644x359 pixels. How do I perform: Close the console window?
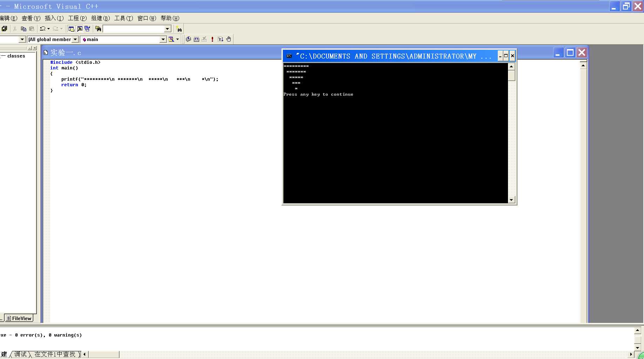(512, 56)
